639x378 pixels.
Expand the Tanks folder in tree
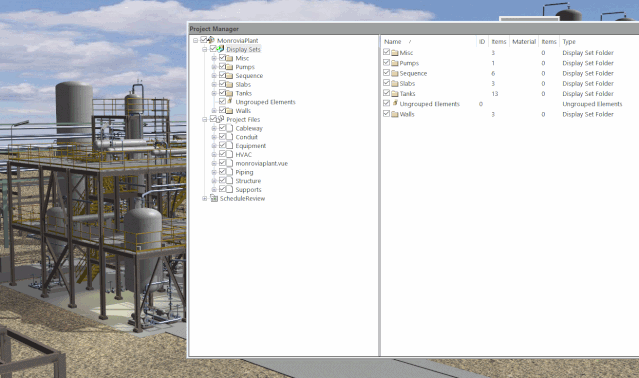coord(214,93)
